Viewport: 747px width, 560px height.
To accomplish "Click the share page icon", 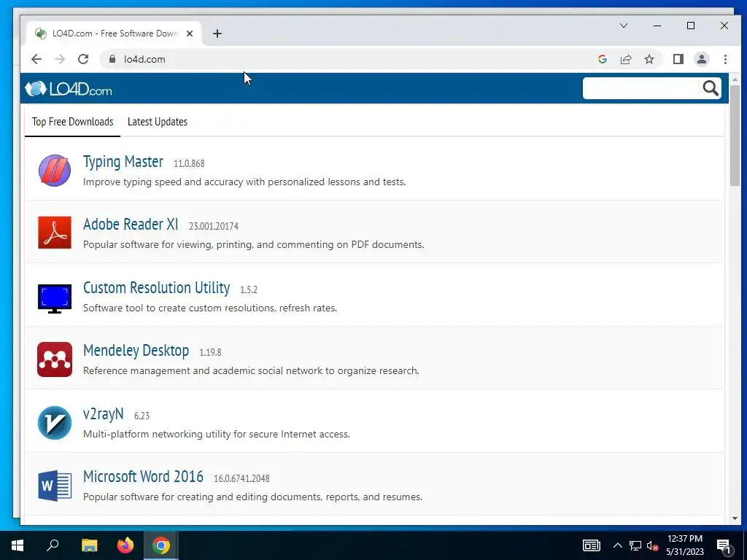I will 625,59.
